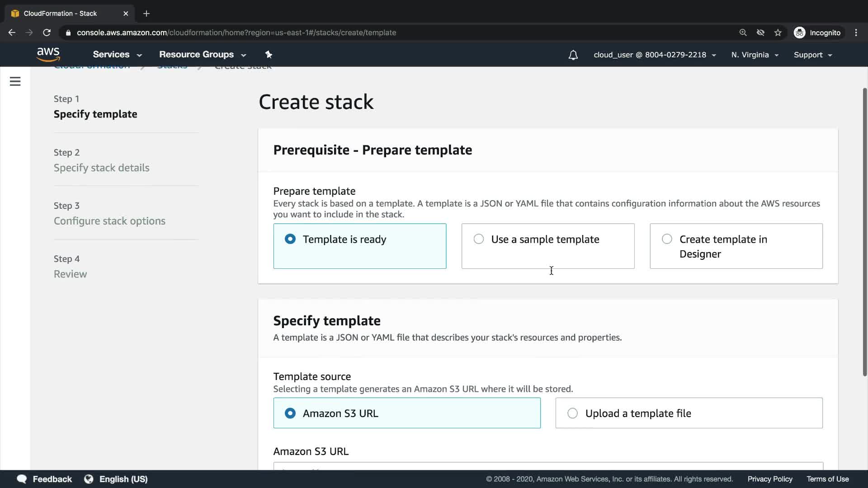Click the pin shortcut icon in navbar
This screenshot has height=488, width=868.
tap(269, 54)
